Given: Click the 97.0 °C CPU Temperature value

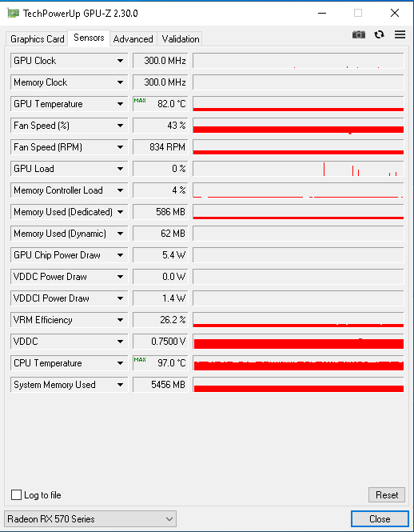Looking at the screenshot, I should (160, 363).
